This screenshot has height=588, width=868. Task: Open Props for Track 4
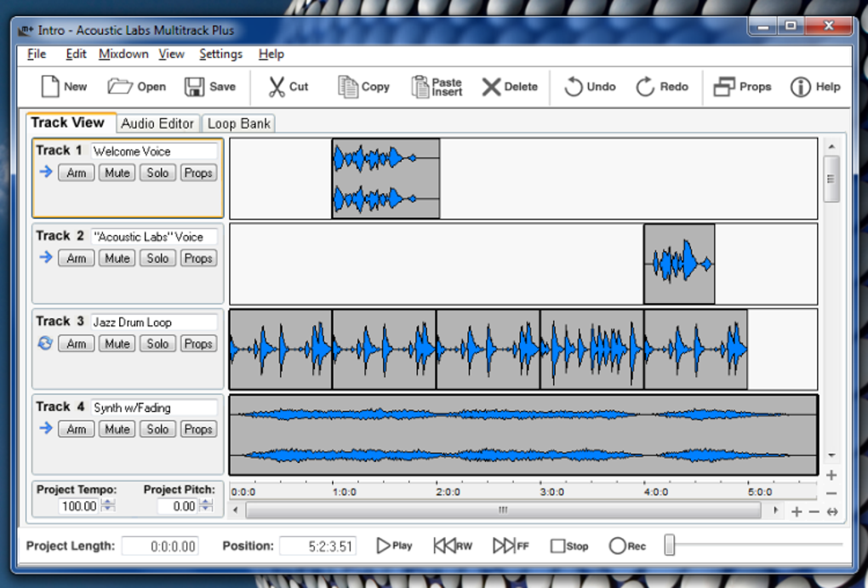[x=198, y=429]
